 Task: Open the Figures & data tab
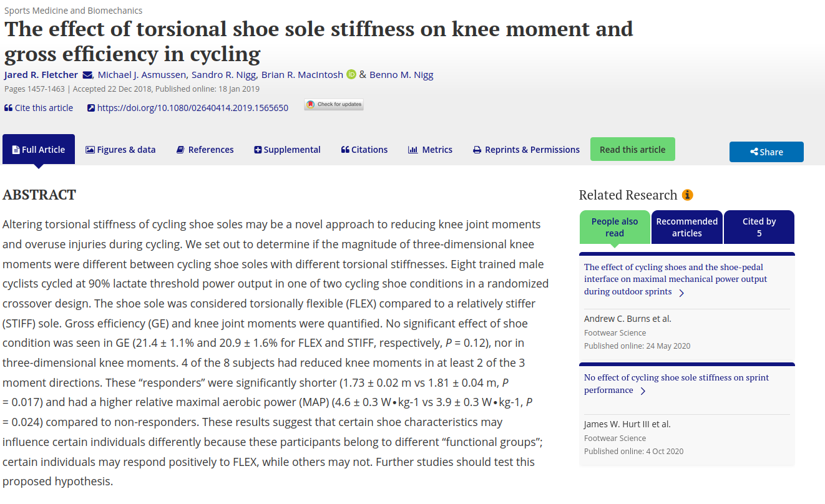click(x=120, y=150)
